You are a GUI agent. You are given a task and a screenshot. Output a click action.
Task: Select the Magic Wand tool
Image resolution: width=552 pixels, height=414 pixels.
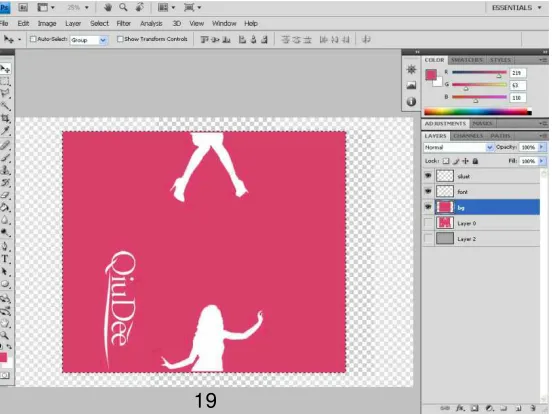[x=5, y=106]
